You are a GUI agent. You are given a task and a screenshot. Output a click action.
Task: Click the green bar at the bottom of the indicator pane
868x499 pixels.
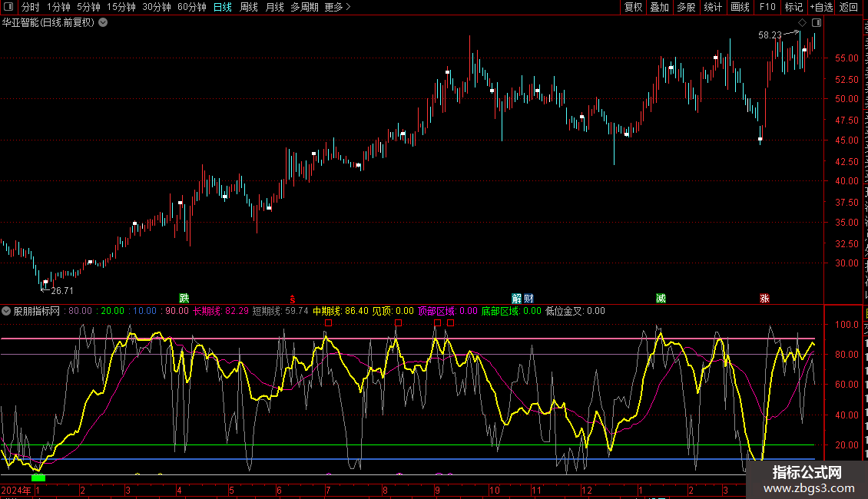pos(38,478)
